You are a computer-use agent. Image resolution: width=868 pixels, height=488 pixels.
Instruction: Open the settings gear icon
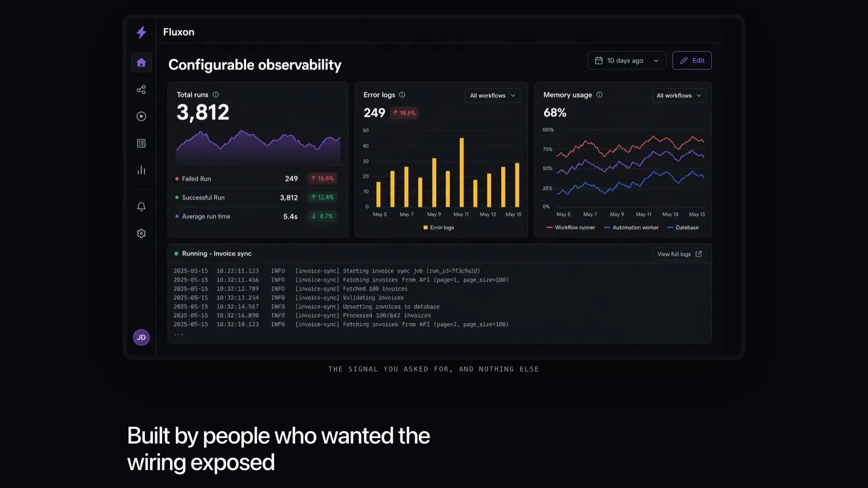141,233
